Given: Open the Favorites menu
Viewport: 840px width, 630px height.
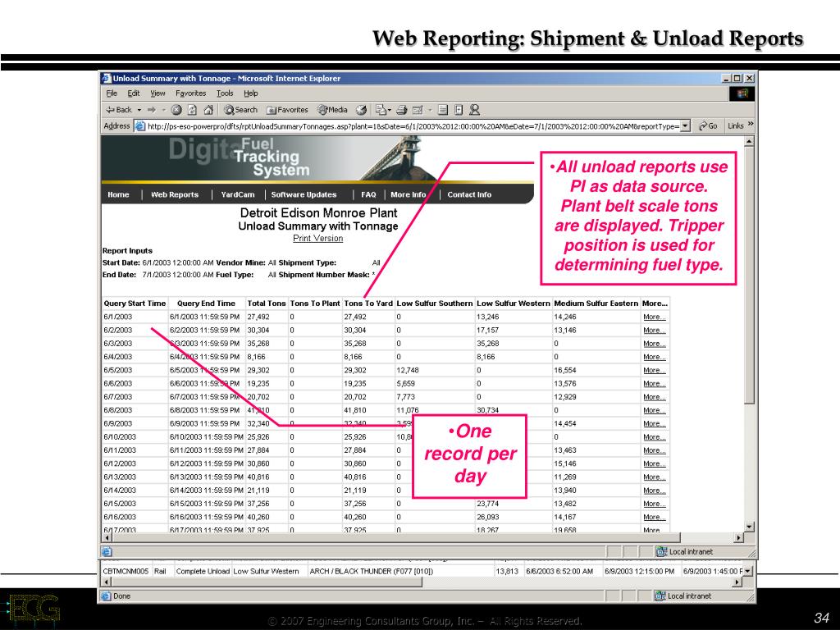Looking at the screenshot, I should pos(190,94).
